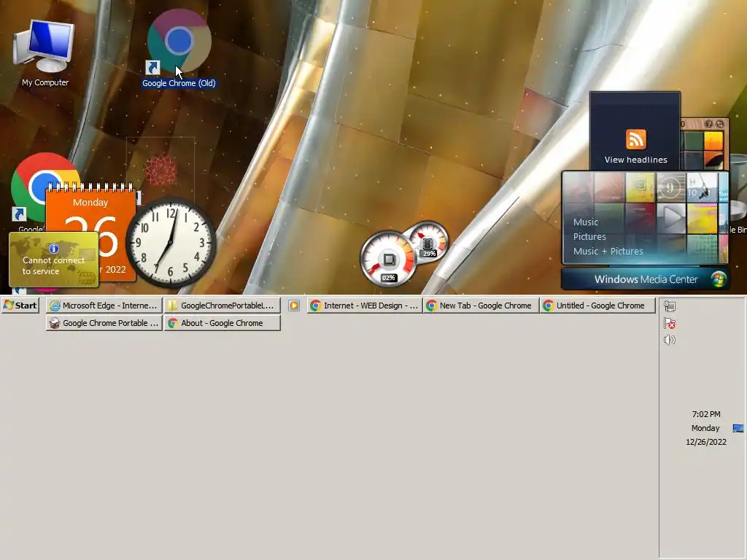
Task: Click the orange skyline puzzle tile
Action: pyautogui.click(x=713, y=141)
